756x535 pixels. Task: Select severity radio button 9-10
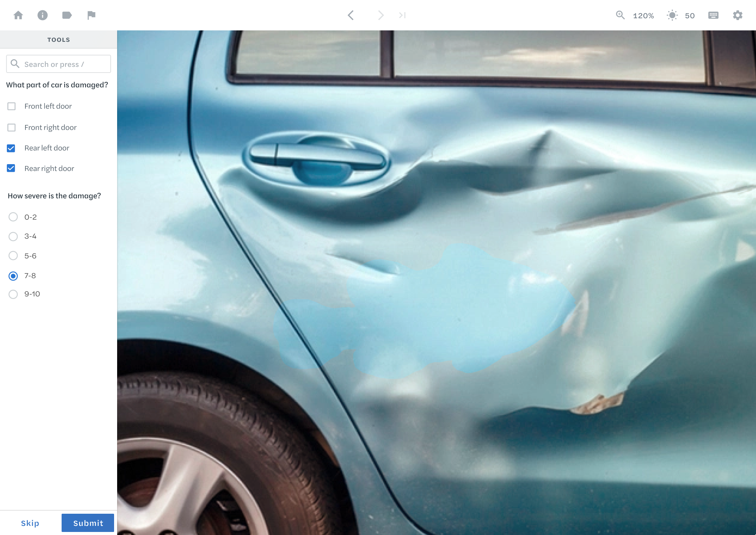[13, 294]
